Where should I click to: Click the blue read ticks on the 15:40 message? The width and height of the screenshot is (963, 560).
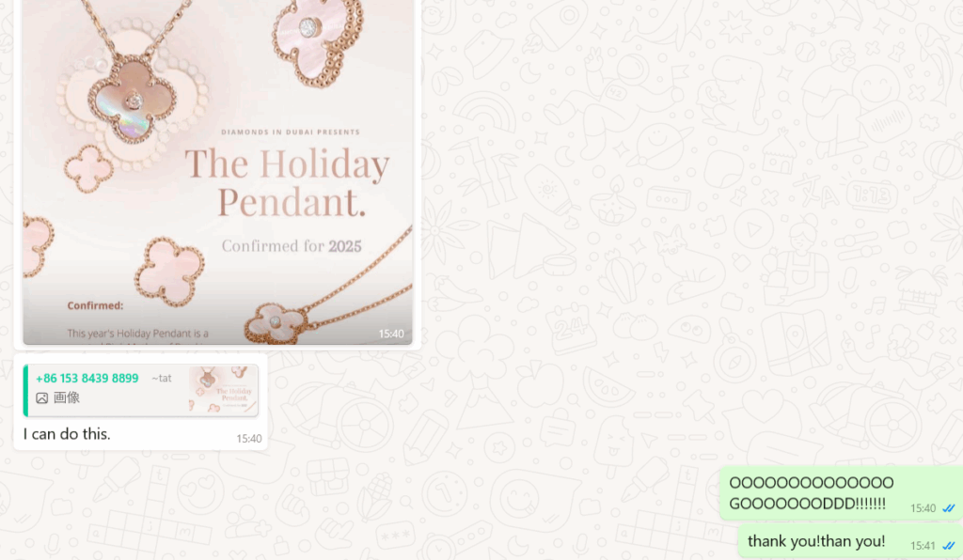coord(949,508)
